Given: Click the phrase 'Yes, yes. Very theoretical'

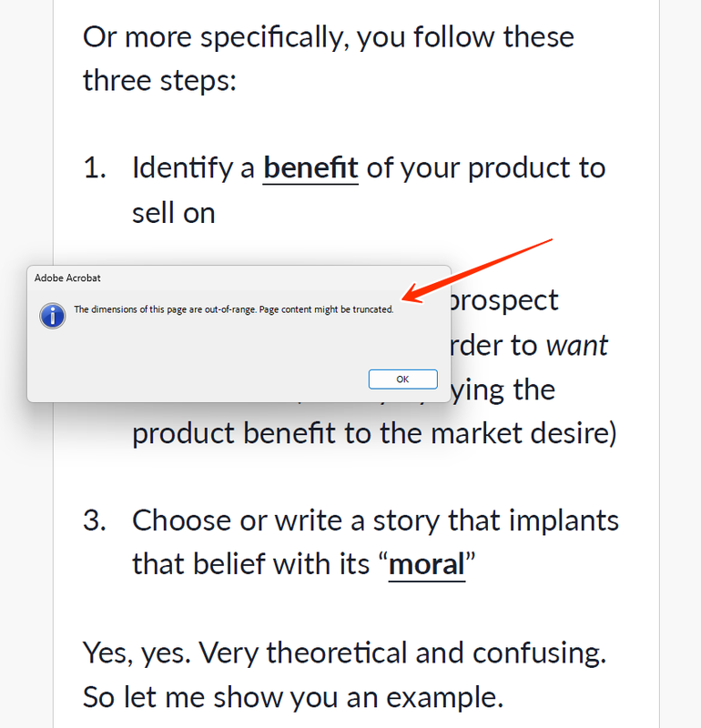Looking at the screenshot, I should (x=245, y=652).
